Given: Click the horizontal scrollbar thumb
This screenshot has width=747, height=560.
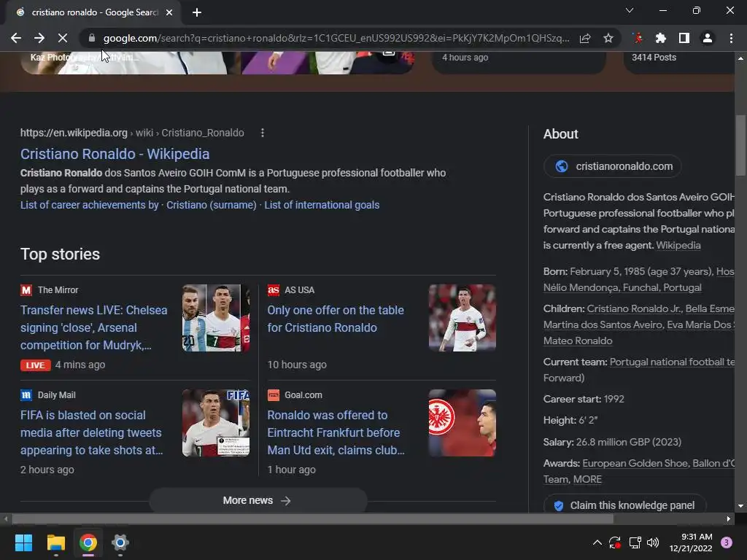Looking at the screenshot, I should 312,518.
